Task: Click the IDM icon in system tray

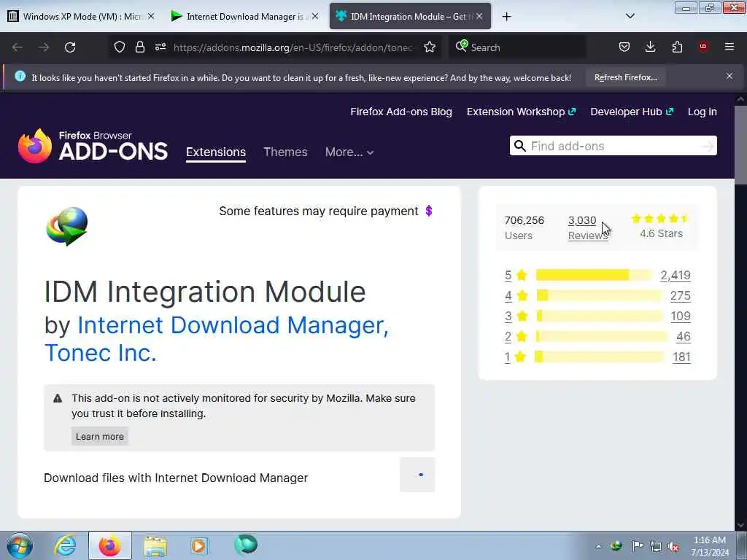Action: tap(616, 545)
